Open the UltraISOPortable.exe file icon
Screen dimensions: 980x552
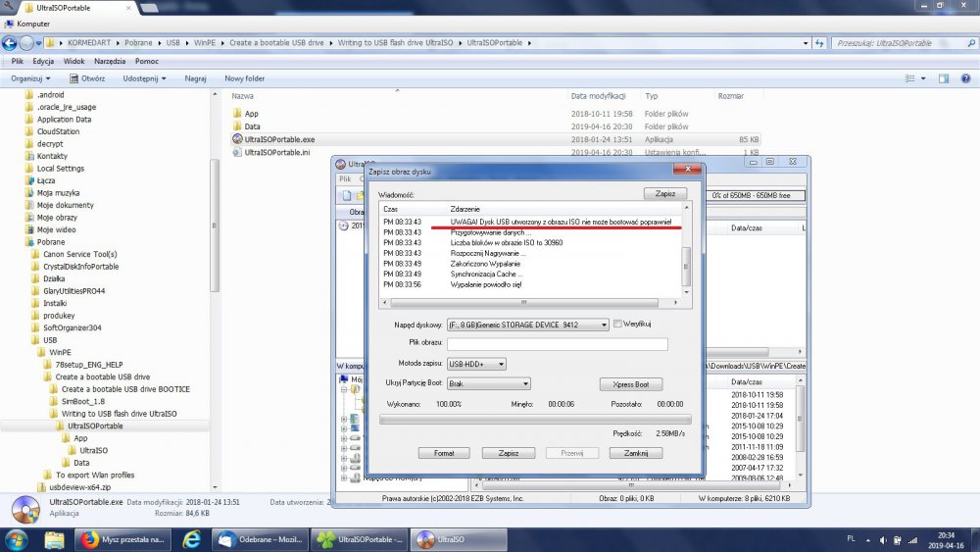coord(237,139)
